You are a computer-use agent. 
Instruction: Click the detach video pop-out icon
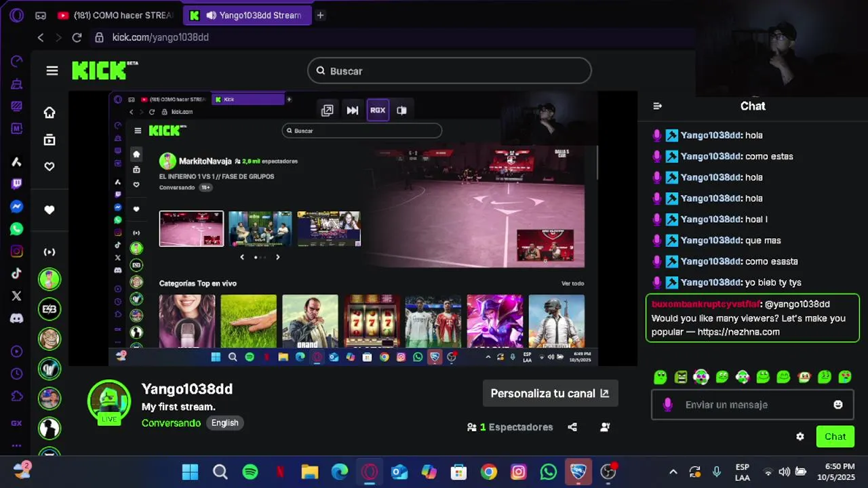[327, 110]
